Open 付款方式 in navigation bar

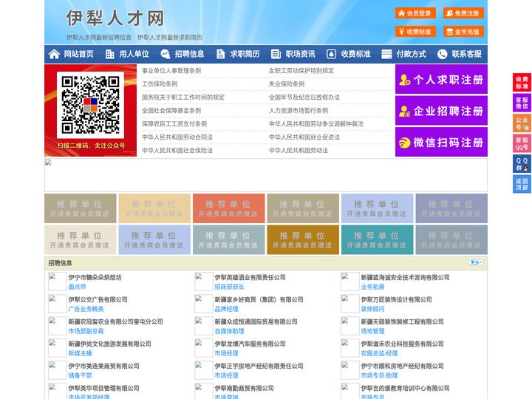click(412, 54)
